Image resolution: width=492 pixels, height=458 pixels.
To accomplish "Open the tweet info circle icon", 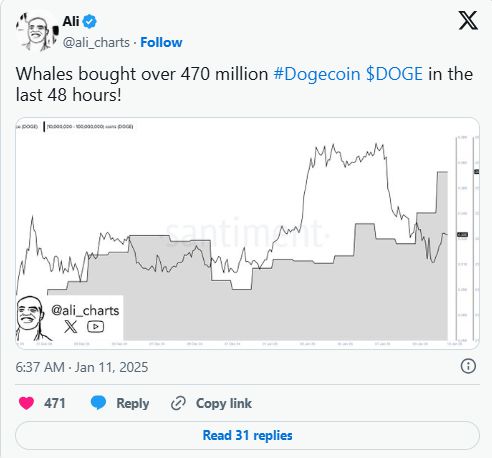I will tap(468, 366).
